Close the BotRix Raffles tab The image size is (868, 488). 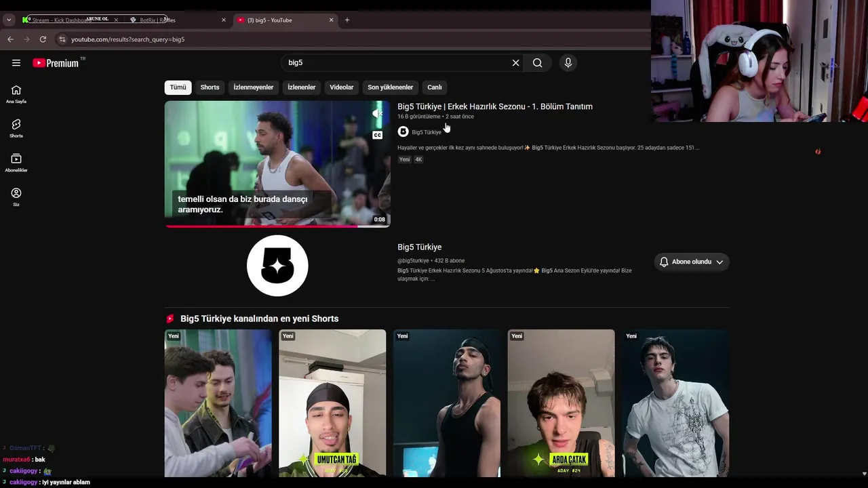coord(224,20)
